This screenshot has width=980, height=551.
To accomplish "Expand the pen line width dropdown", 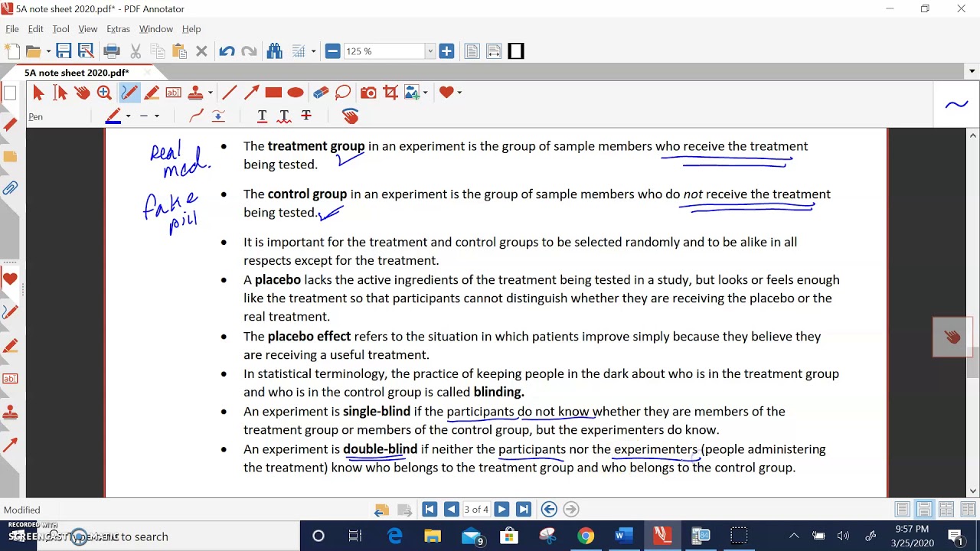I will 156,116.
